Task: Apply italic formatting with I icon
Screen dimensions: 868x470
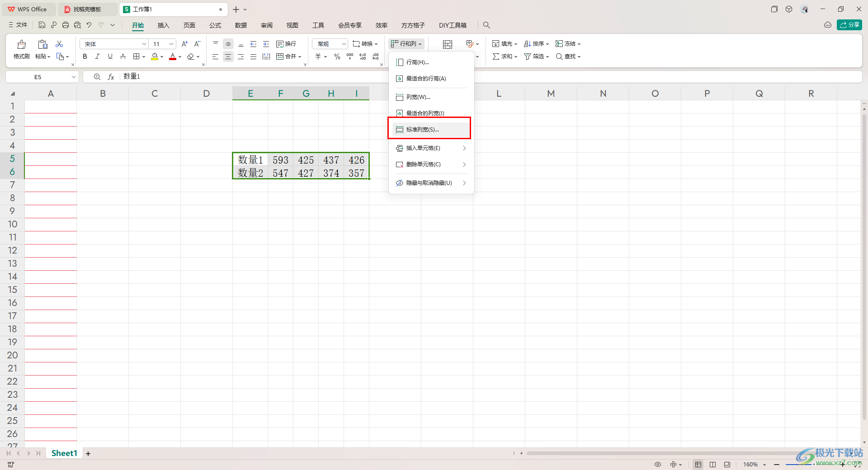Action: 97,56
